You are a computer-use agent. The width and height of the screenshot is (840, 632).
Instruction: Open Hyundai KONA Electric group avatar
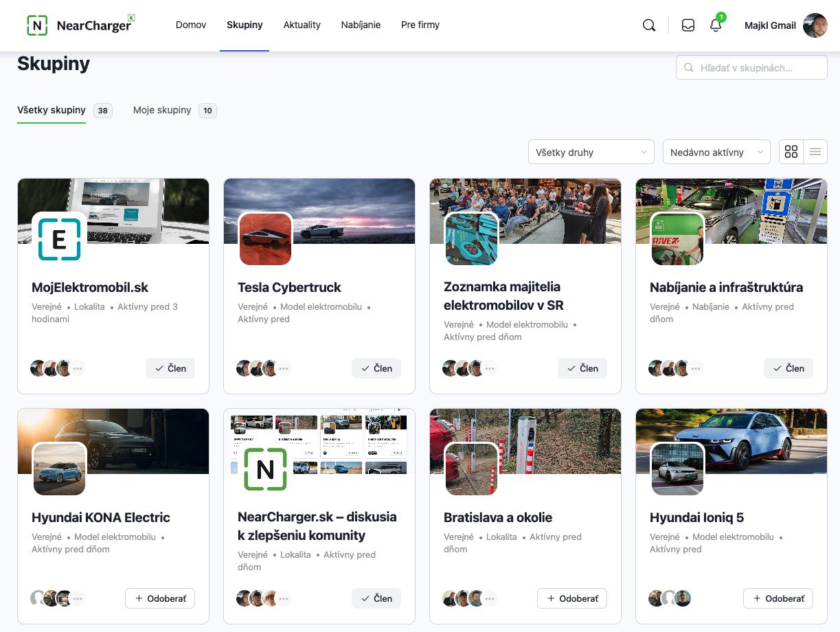pyautogui.click(x=59, y=469)
